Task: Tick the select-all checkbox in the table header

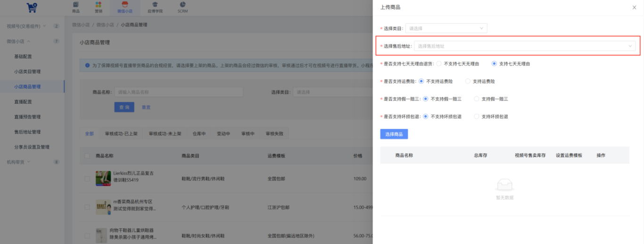Action: [x=87, y=155]
